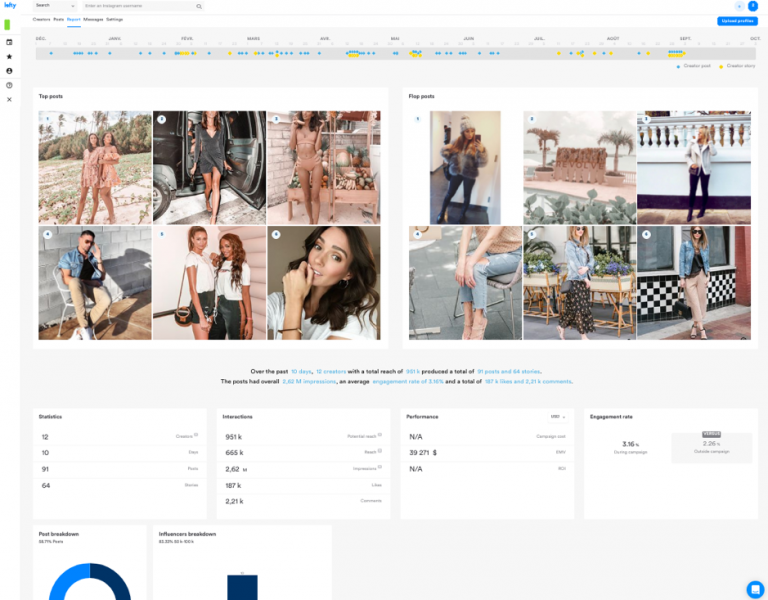
Task: Click the dark navy donut chart segment
Action: [115, 580]
